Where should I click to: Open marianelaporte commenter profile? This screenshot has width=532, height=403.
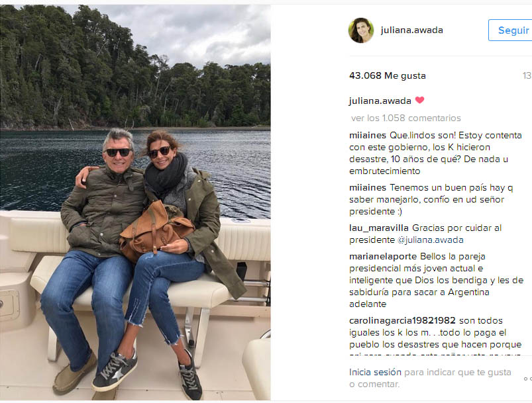[383, 257]
